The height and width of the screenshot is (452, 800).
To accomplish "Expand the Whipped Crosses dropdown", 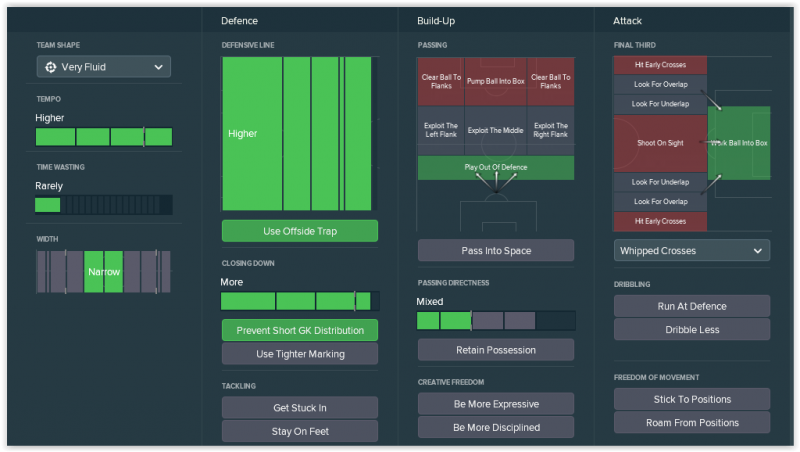I will [691, 250].
